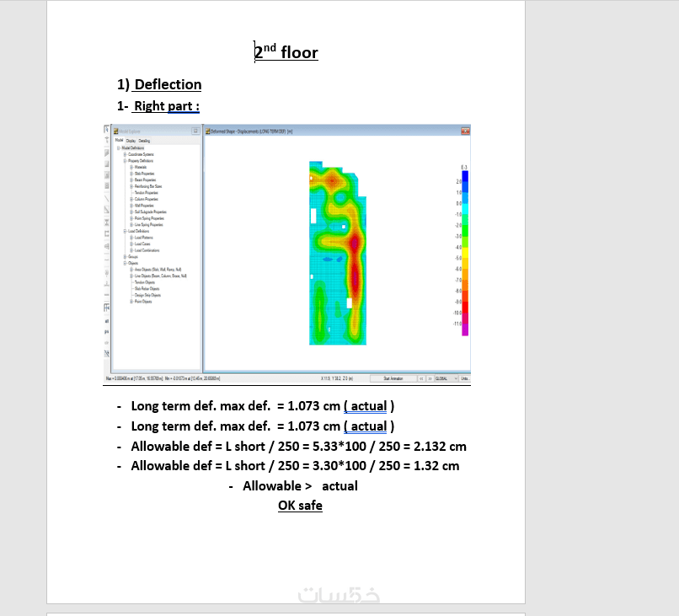The height and width of the screenshot is (616, 679).
Task: Select the Objects tree node label
Action: (x=133, y=263)
